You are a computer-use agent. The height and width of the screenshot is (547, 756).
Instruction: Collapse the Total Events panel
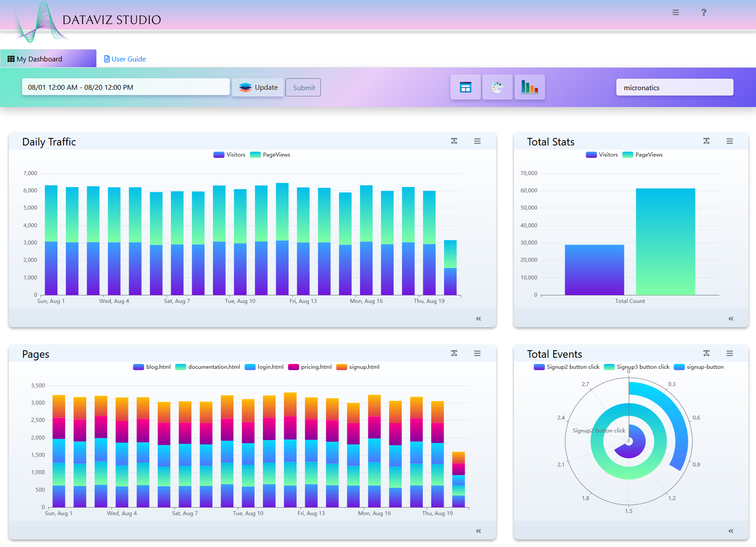[731, 531]
